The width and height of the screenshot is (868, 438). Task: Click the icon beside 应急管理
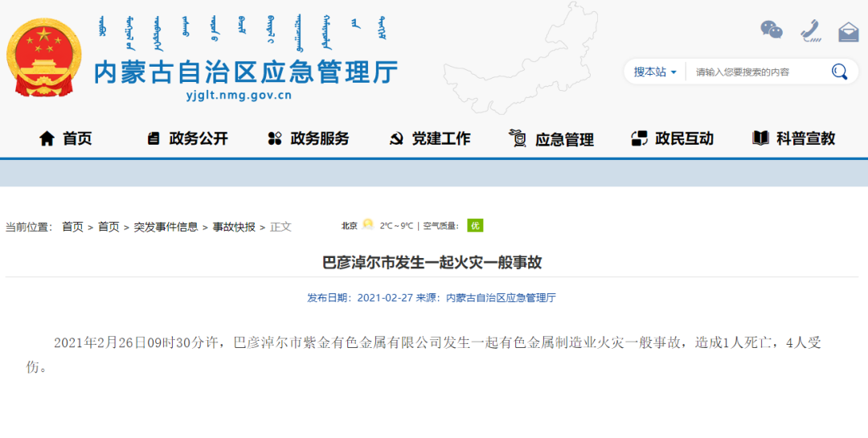(x=518, y=138)
